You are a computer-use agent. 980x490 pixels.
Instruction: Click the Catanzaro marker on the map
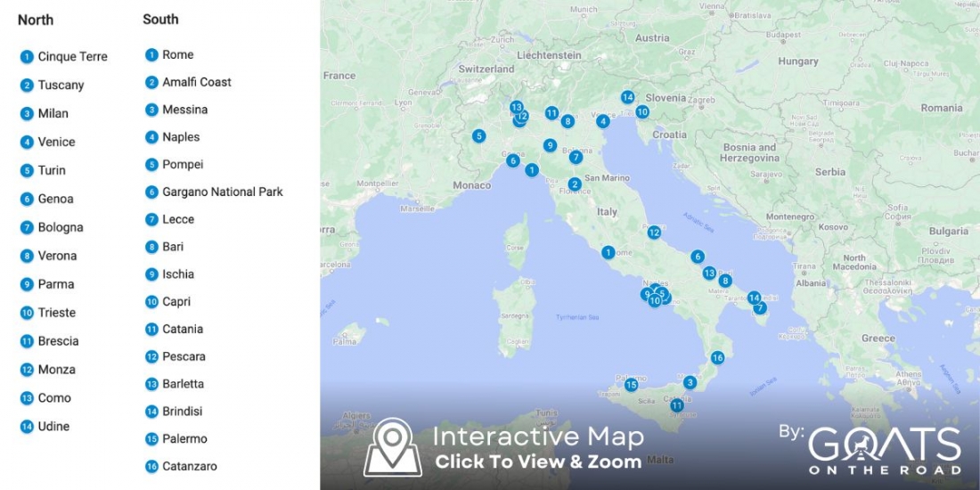coord(717,357)
